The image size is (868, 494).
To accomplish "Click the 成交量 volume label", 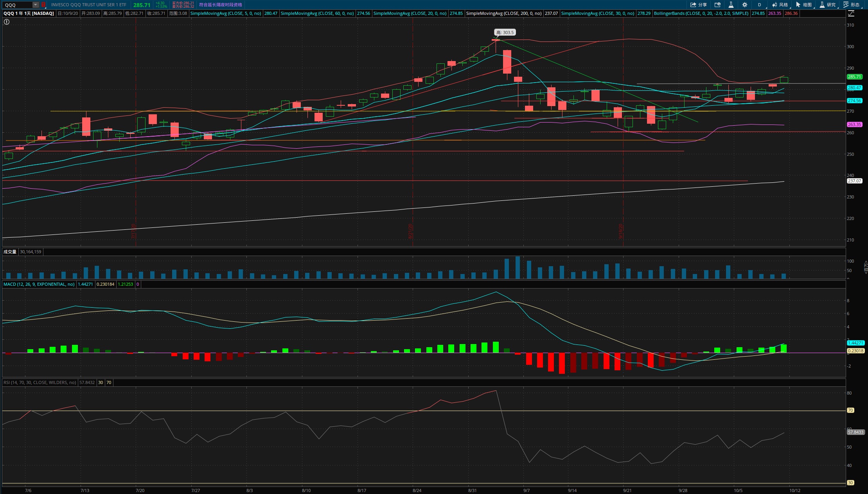I will point(10,252).
